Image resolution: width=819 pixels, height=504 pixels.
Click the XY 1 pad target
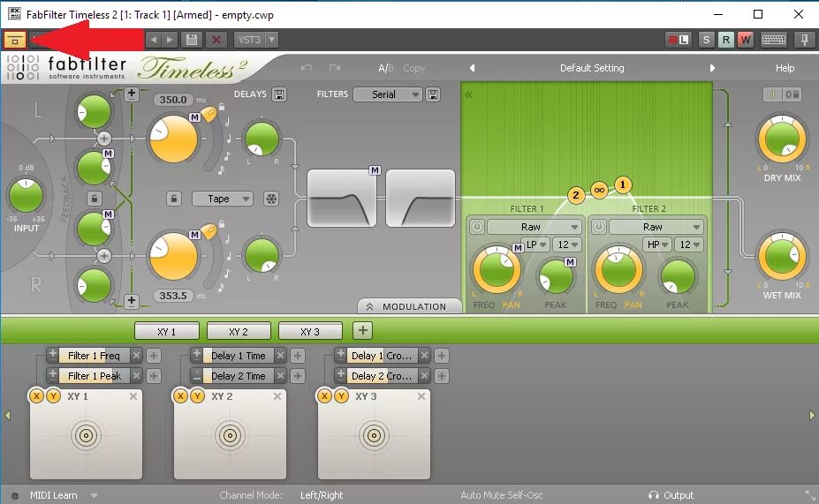click(x=87, y=435)
